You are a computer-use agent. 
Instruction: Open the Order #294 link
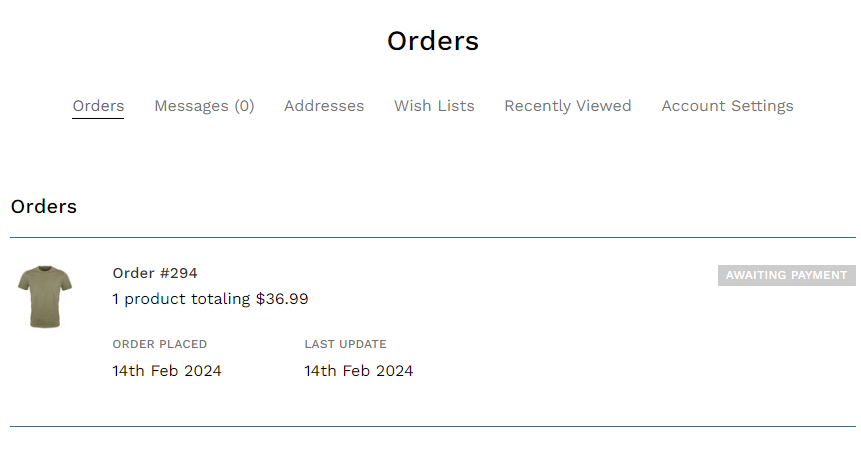(155, 273)
